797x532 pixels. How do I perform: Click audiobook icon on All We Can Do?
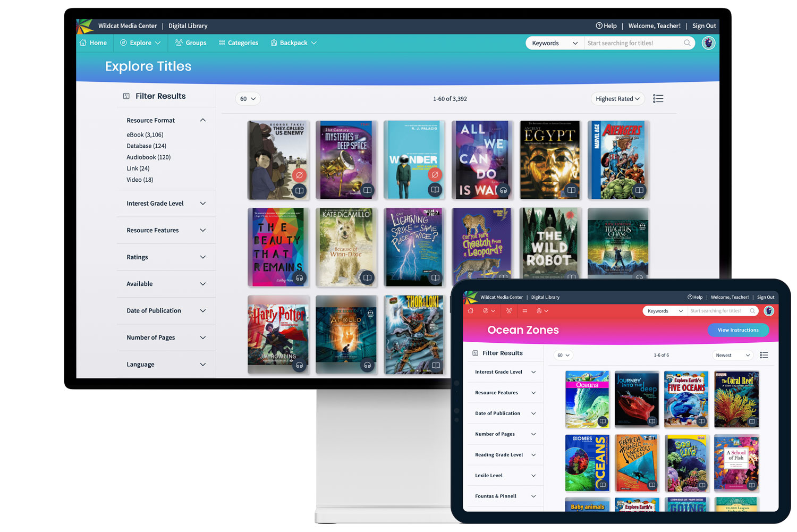point(503,190)
